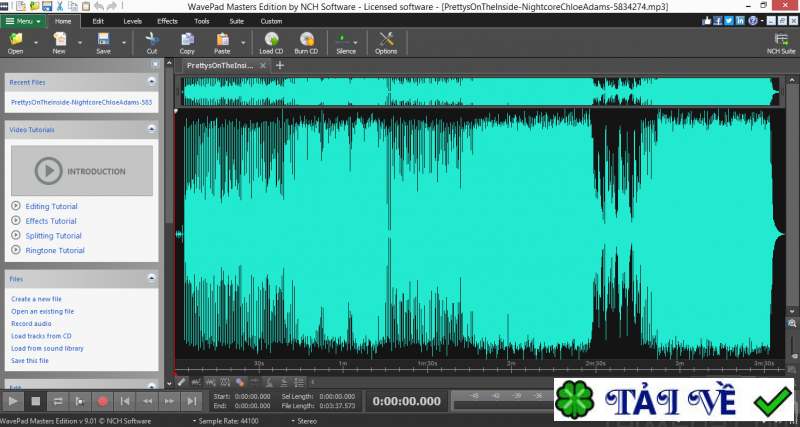
Task: Collapse the Recent Files panel
Action: pos(153,80)
